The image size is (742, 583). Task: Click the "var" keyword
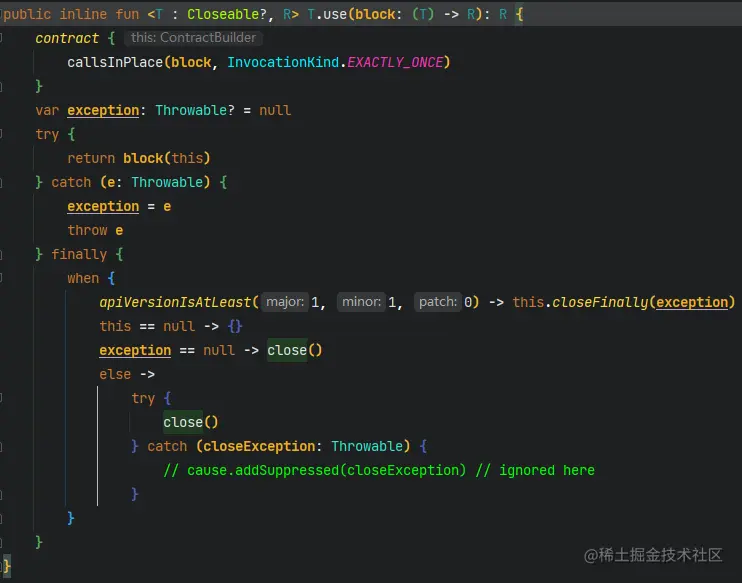pyautogui.click(x=47, y=110)
